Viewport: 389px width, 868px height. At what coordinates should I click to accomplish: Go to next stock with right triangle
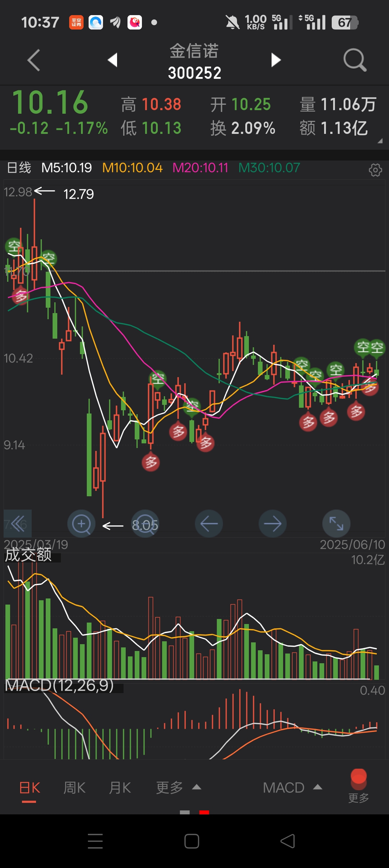pos(276,60)
